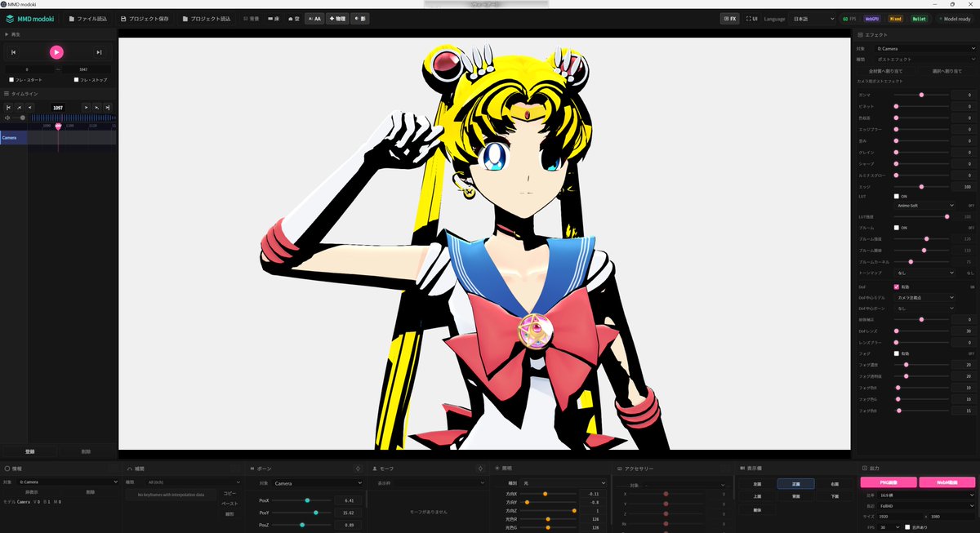This screenshot has height=533, width=980.
Task: Open the ボーン 対象 Camera dropdown
Action: (x=318, y=483)
